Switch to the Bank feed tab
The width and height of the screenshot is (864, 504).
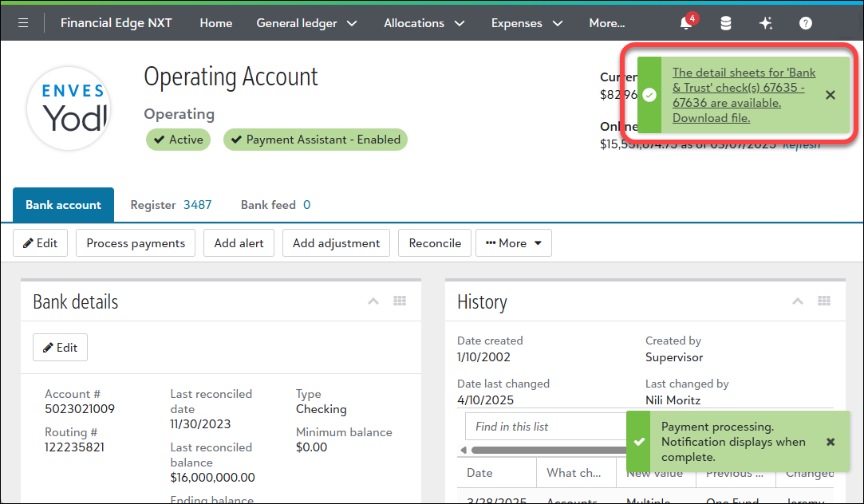pos(275,205)
